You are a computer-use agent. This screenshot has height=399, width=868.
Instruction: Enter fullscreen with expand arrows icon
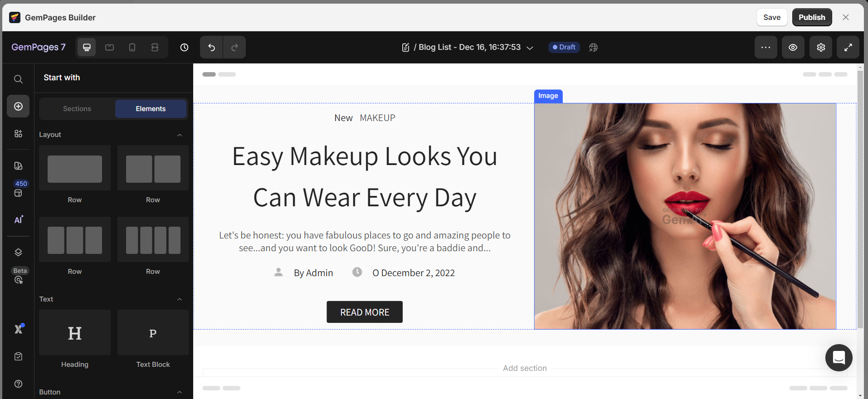tap(848, 47)
